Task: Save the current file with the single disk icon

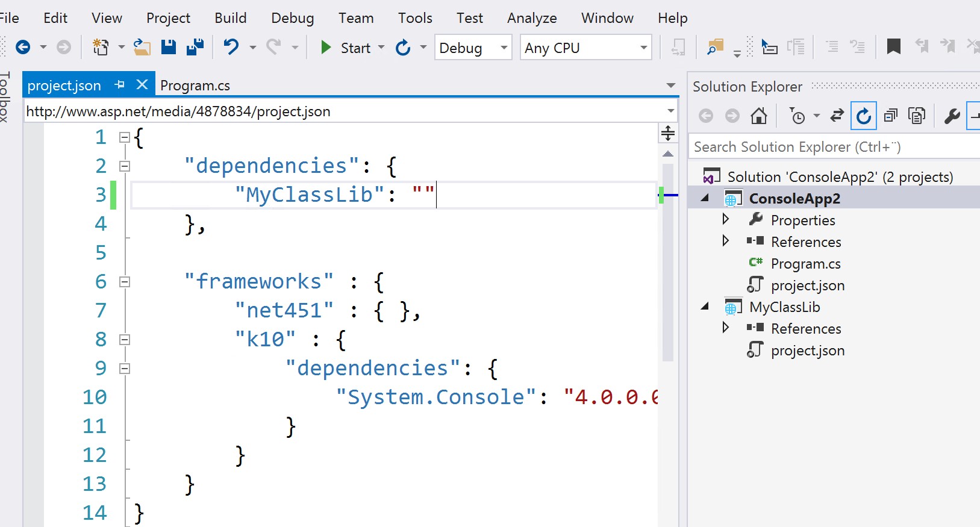Action: 168,47
